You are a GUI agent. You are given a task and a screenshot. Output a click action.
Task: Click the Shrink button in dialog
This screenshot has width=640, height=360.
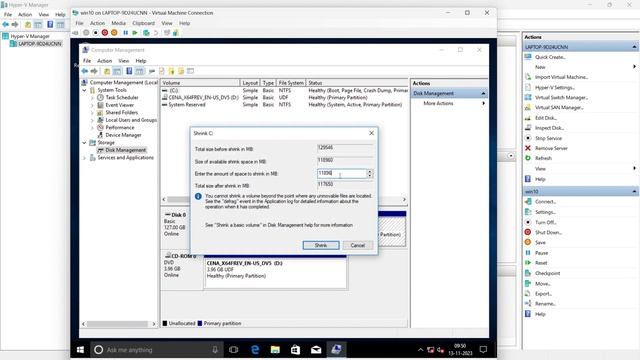(321, 245)
